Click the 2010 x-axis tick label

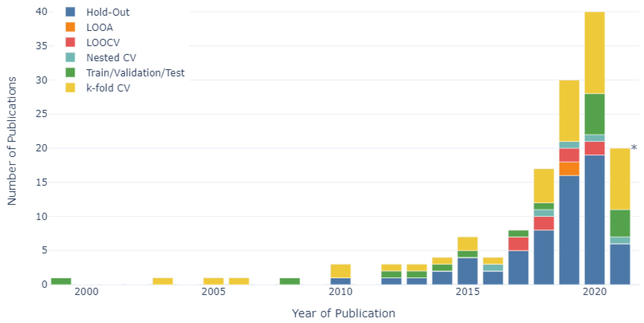click(340, 292)
